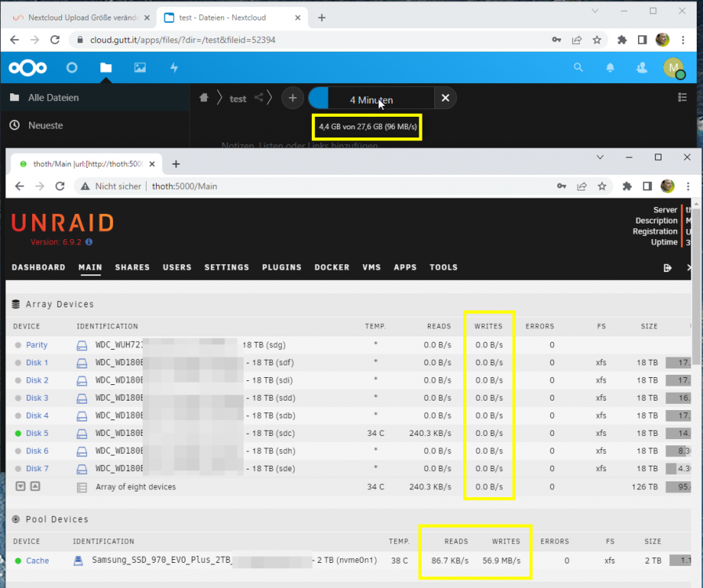The width and height of the screenshot is (703, 588).
Task: Toggle the Nextcloud file list view icon
Action: point(683,97)
